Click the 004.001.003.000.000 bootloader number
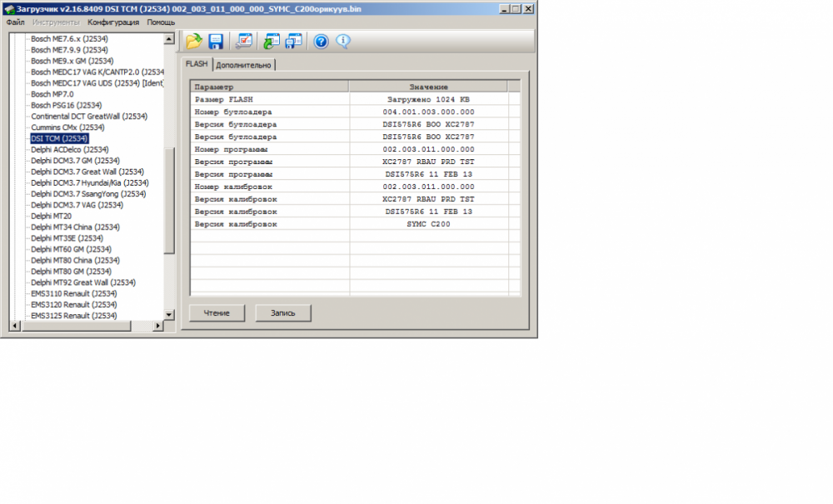 pyautogui.click(x=428, y=112)
